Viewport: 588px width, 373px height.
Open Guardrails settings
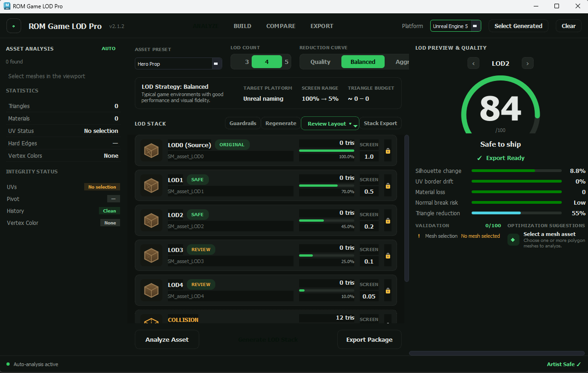coord(243,123)
